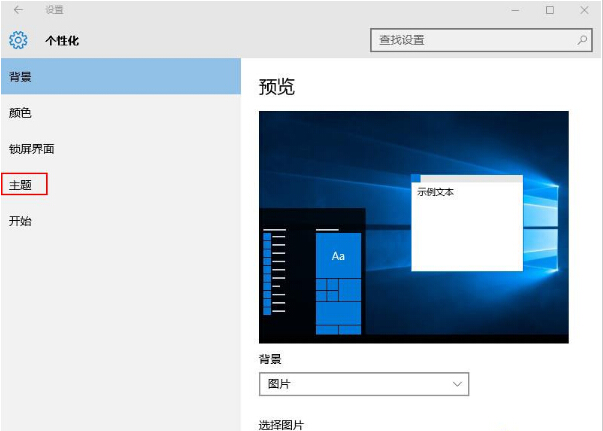
Task: Click the Aa tile in the preview
Action: [x=338, y=255]
